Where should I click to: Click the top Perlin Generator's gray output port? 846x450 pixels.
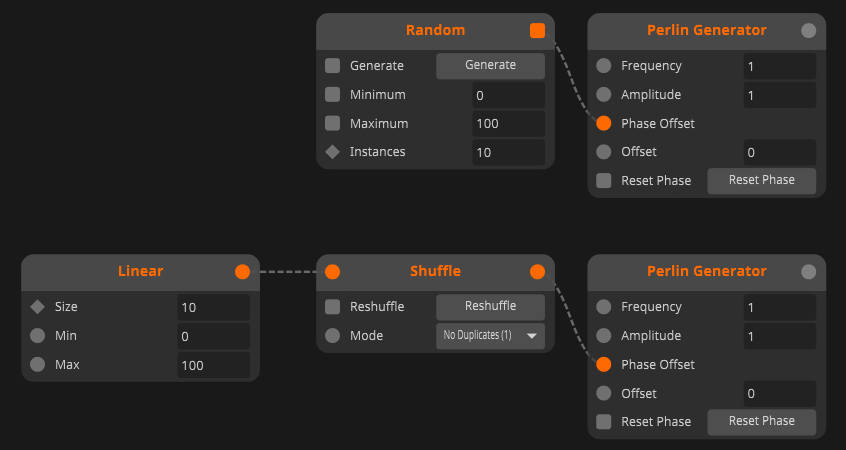point(809,31)
